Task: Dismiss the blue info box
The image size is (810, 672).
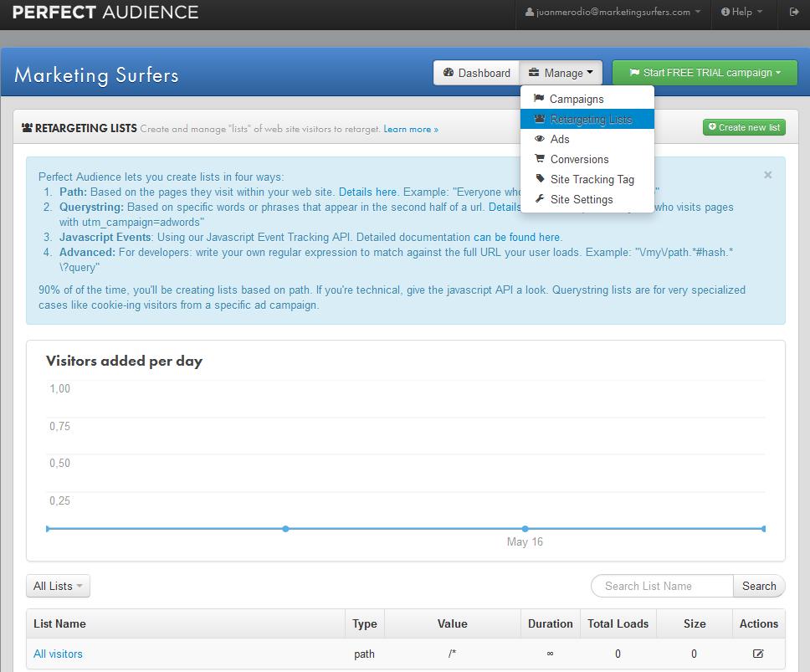Action: (x=767, y=175)
